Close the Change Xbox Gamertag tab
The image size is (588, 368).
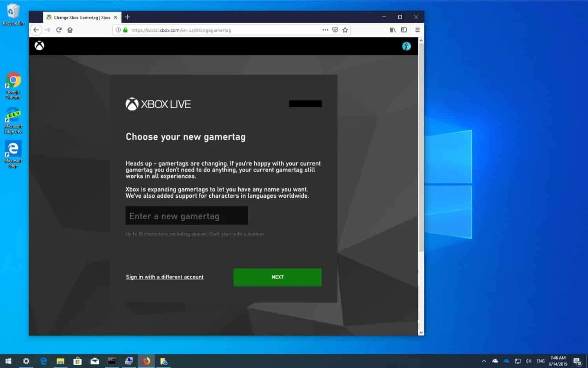coord(115,17)
